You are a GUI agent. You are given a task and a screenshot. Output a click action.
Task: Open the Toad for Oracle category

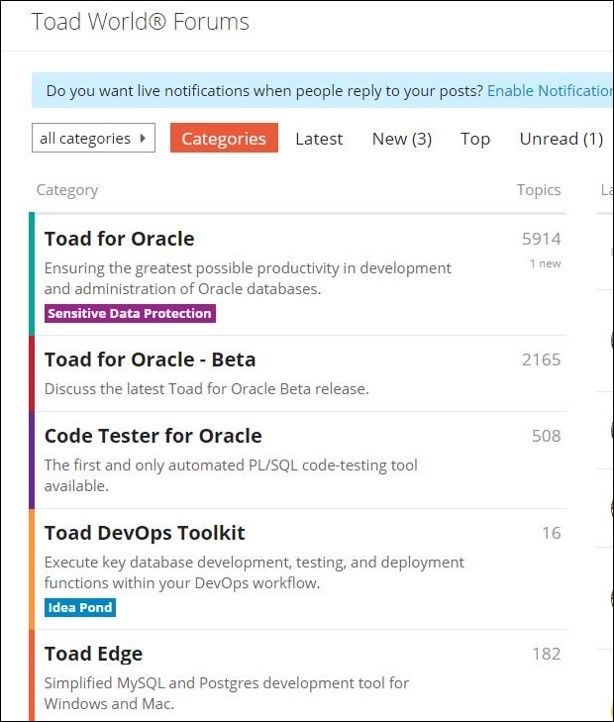[119, 239]
